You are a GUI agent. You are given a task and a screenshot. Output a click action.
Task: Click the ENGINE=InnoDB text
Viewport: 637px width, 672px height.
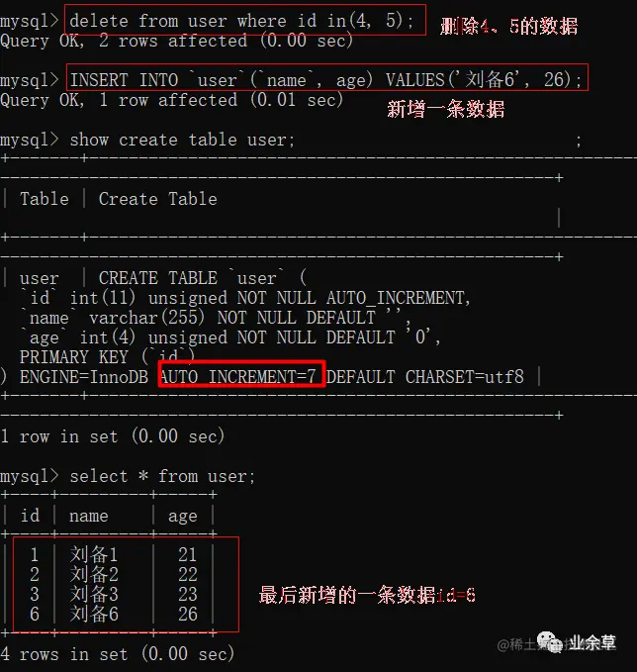tap(83, 377)
